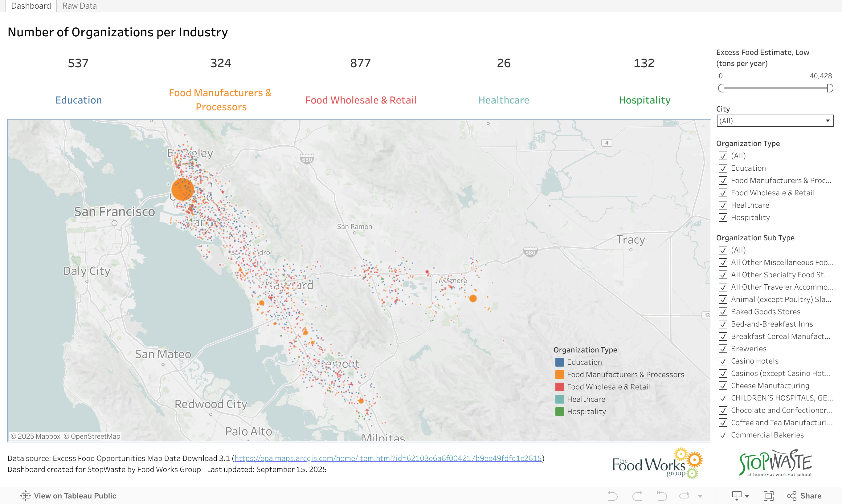Uncheck the Breweries sub type checkbox

(x=723, y=349)
